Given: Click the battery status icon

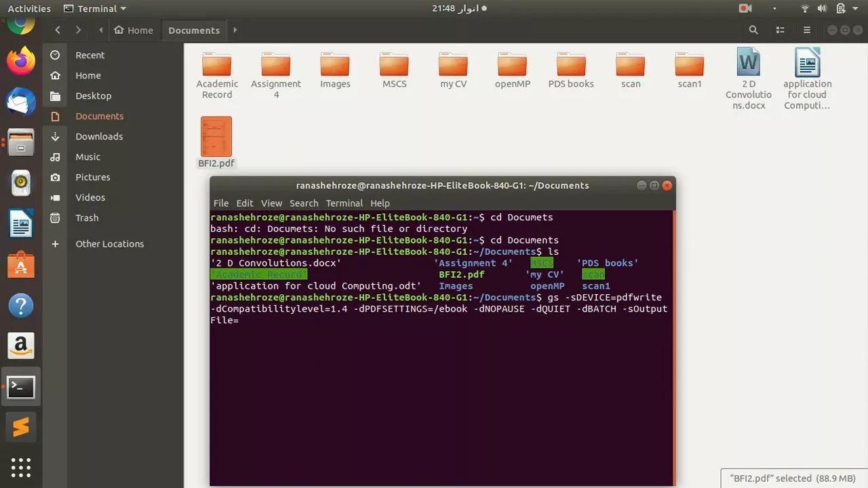Looking at the screenshot, I should [841, 9].
